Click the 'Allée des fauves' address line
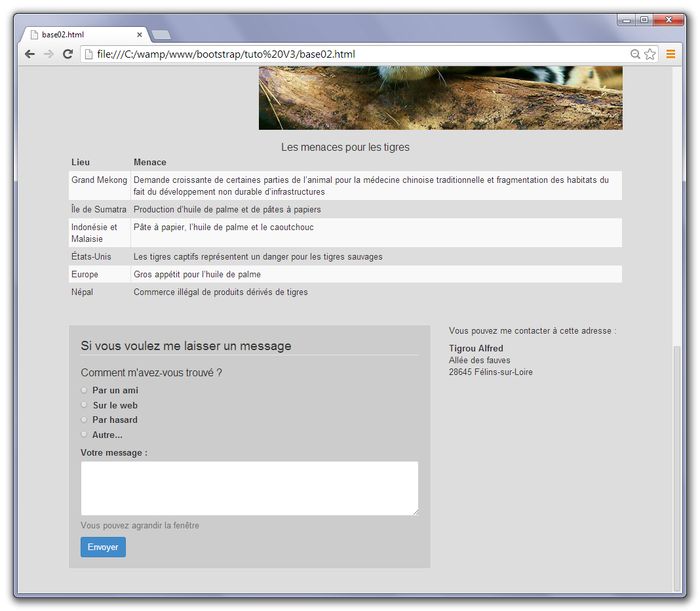 479,360
